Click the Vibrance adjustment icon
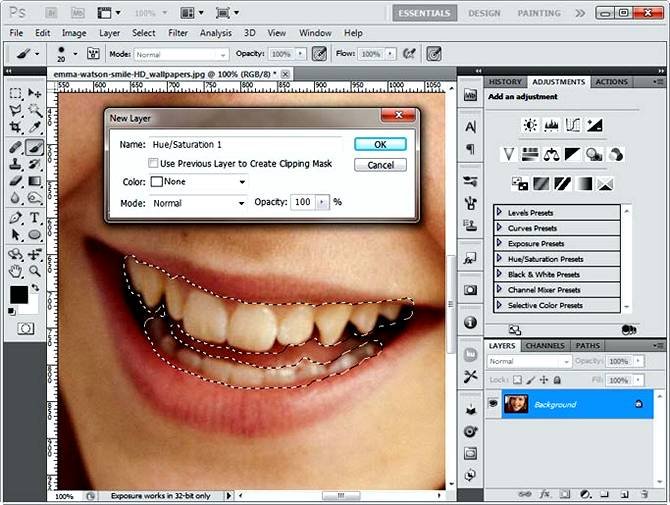 508,154
